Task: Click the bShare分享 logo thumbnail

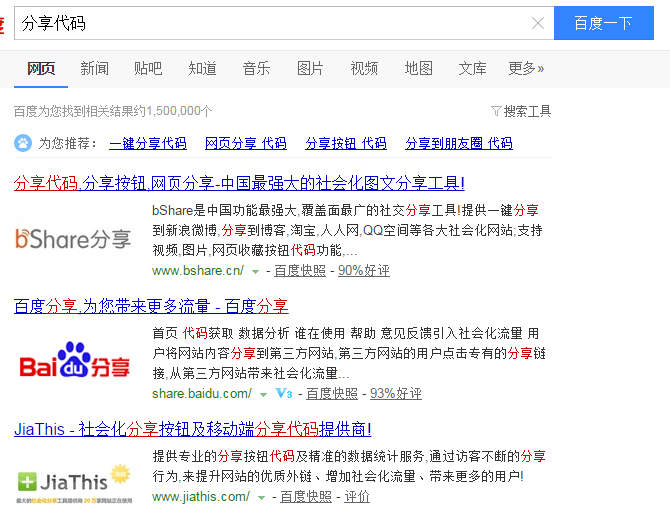Action: click(x=73, y=239)
